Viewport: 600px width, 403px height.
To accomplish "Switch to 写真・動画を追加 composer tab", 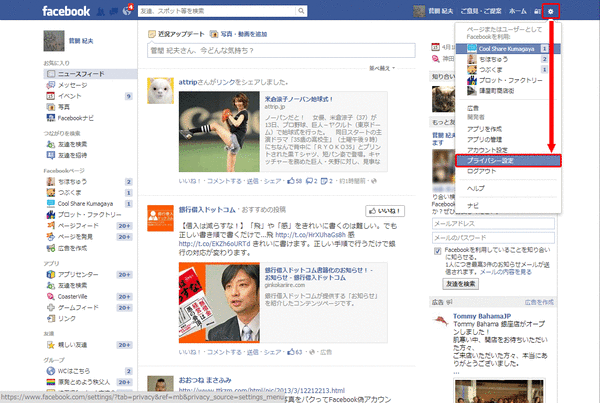I will point(238,34).
